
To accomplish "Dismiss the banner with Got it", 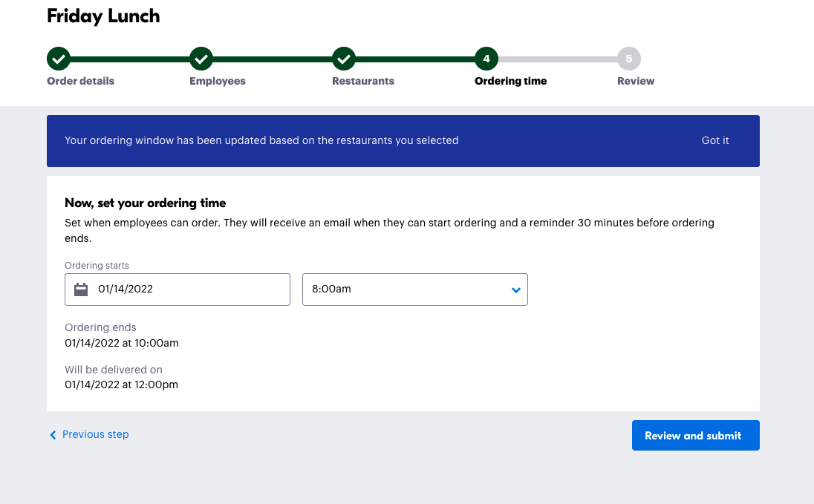I will (x=715, y=140).
